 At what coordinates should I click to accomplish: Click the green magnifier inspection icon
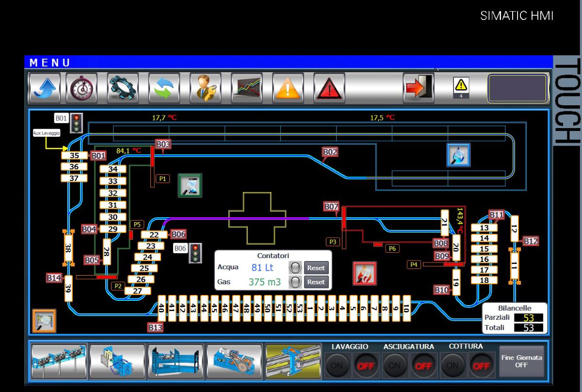190,185
